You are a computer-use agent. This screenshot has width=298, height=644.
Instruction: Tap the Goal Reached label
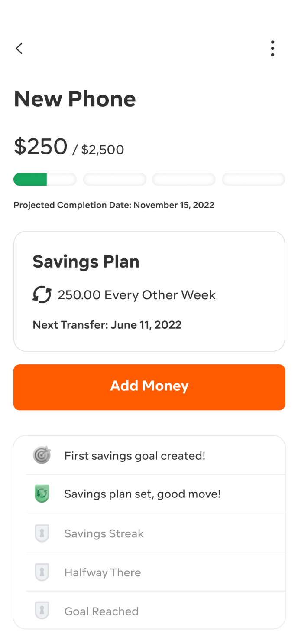101,611
